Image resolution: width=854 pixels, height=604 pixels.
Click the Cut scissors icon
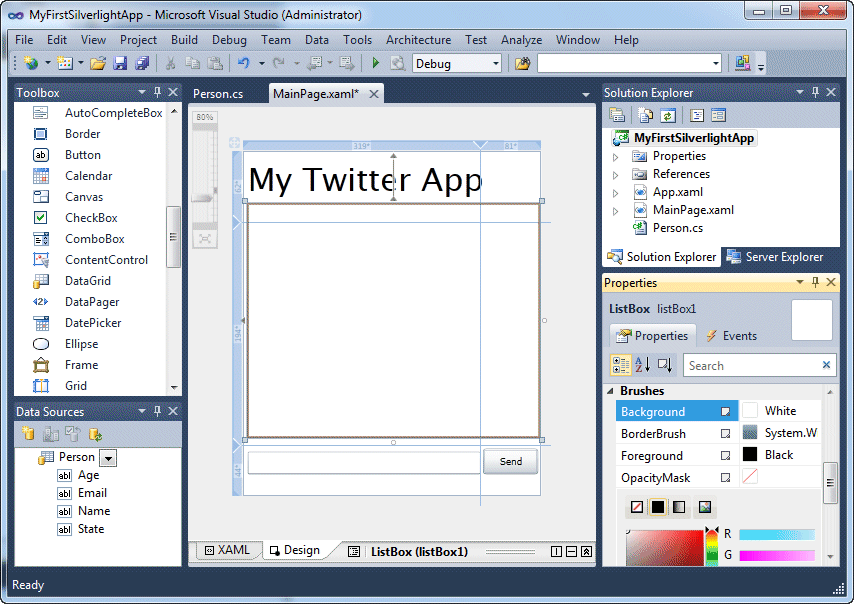point(170,64)
